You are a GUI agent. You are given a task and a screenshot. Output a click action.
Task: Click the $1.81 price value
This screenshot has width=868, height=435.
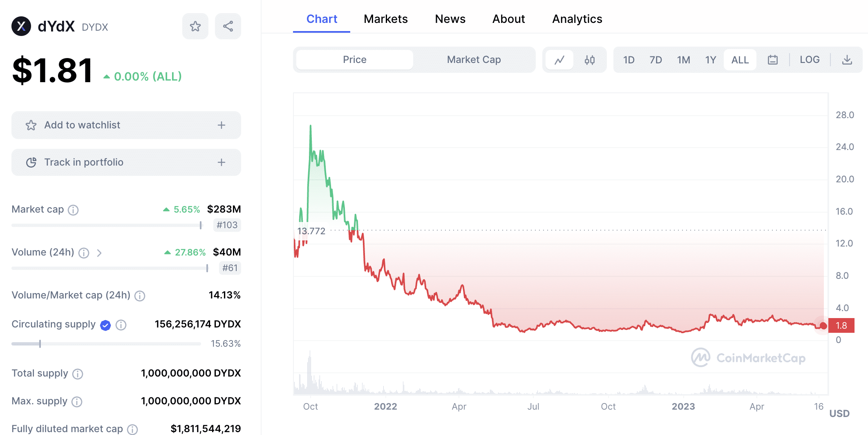53,70
